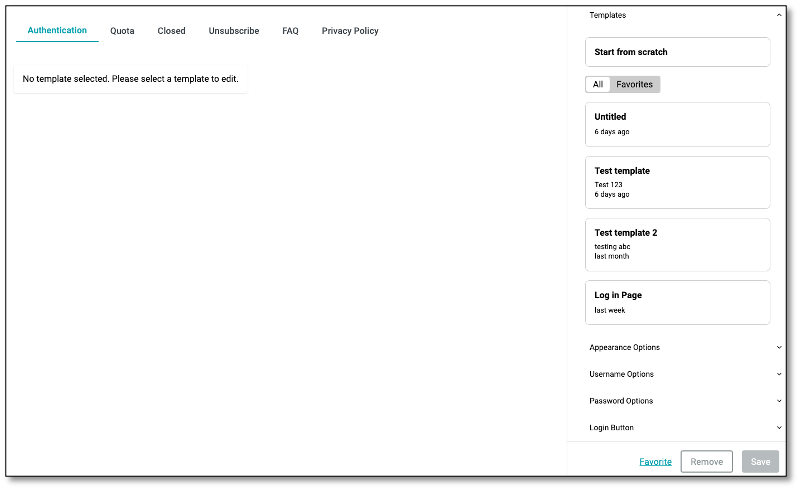The image size is (800, 490).
Task: Open the Quota tab
Action: pos(122,31)
